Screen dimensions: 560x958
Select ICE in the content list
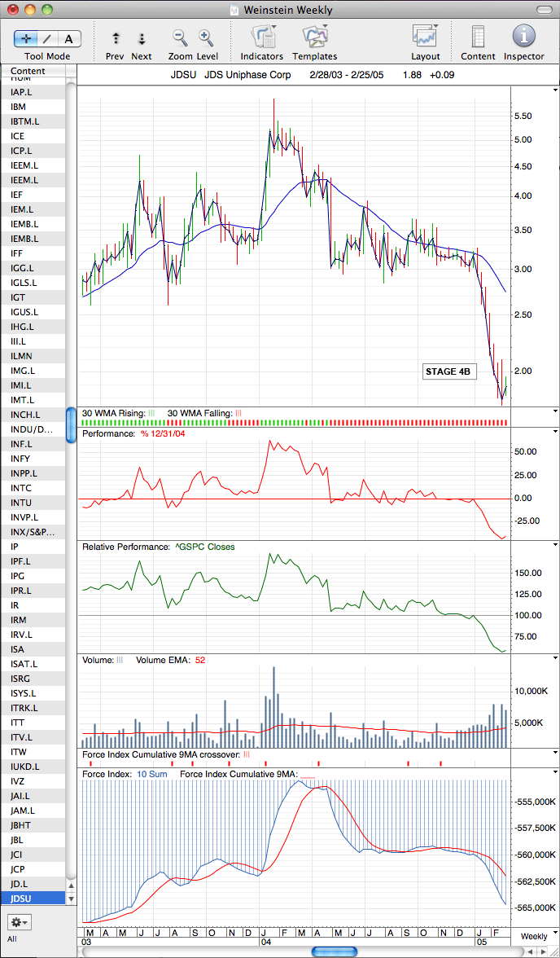click(x=33, y=135)
